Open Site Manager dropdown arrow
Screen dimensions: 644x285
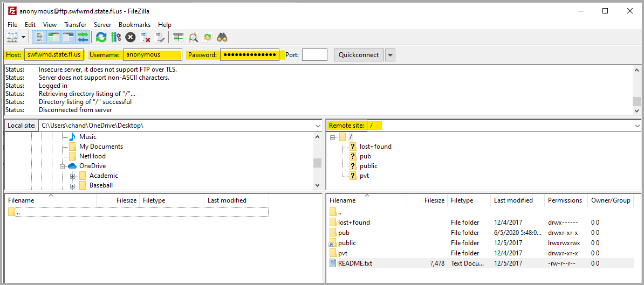coord(24,37)
